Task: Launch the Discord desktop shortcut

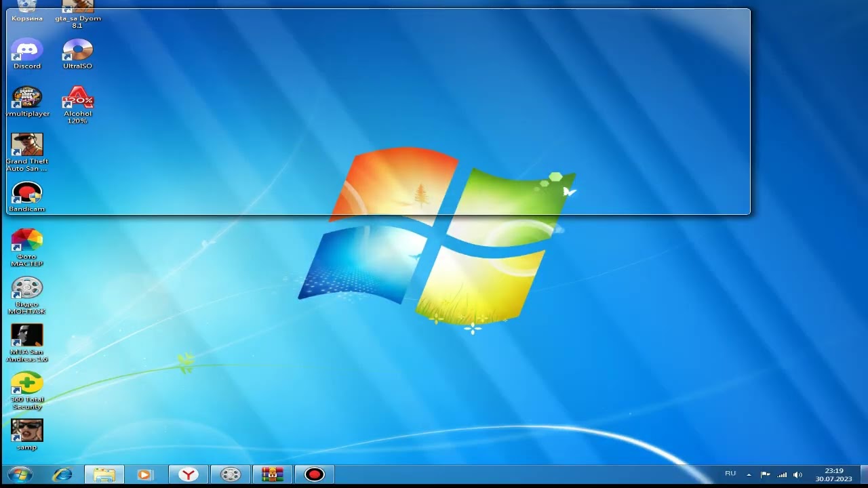Action: [27, 54]
